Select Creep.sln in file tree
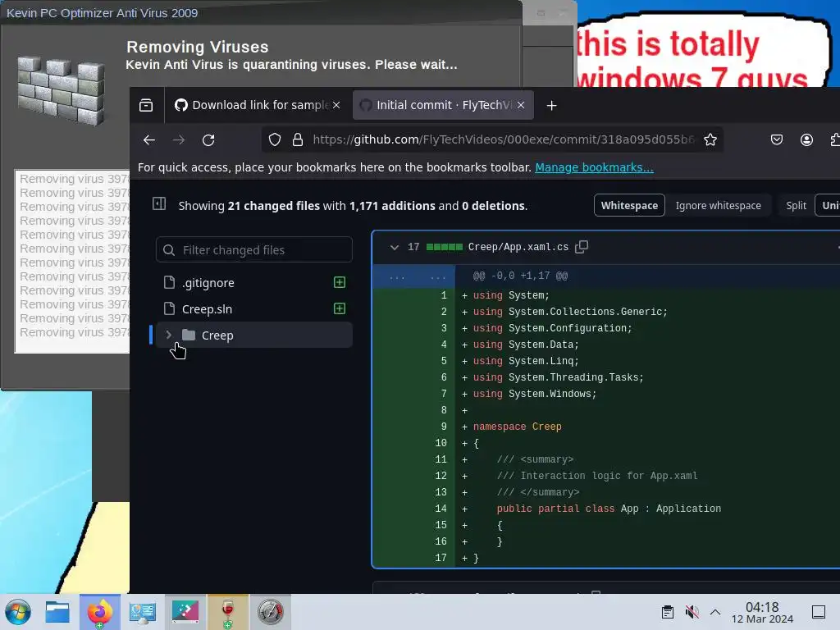Image resolution: width=840 pixels, height=630 pixels. (254, 309)
